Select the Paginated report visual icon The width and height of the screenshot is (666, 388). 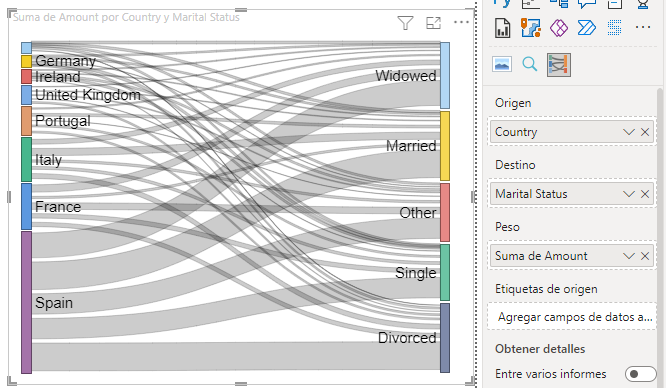point(503,28)
